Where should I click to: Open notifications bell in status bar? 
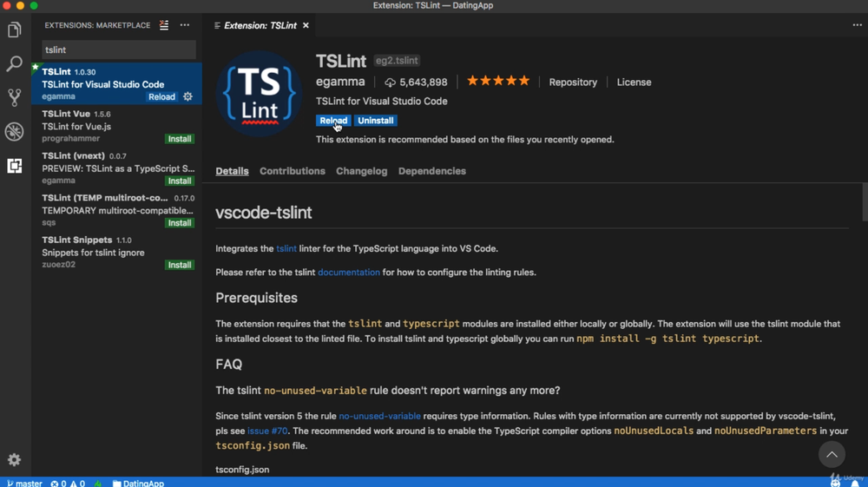click(855, 484)
